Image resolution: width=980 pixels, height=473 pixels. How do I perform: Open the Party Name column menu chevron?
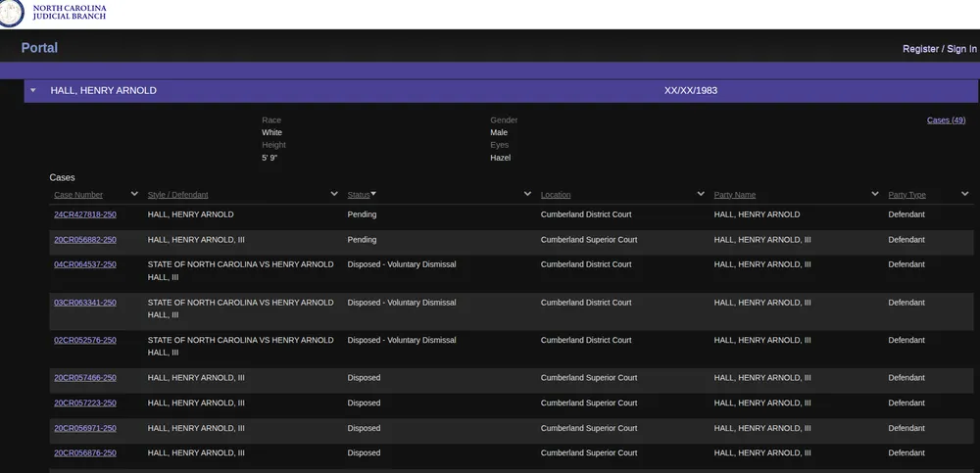(x=875, y=194)
